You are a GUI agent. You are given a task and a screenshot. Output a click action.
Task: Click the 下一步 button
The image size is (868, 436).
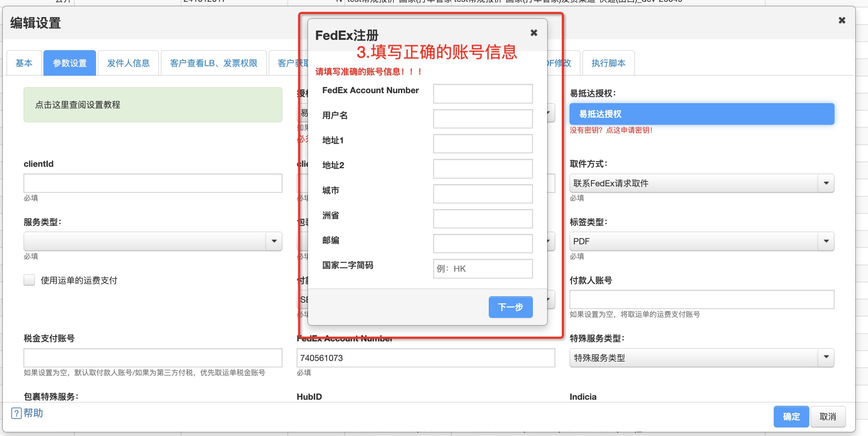click(x=510, y=307)
